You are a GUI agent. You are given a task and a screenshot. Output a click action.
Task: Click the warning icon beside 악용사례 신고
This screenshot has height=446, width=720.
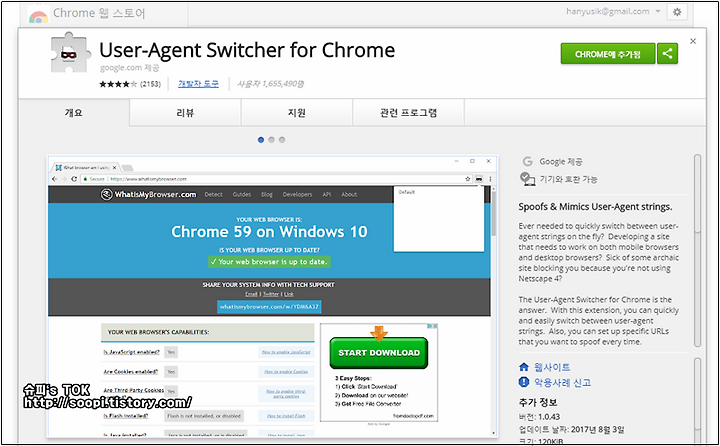coord(524,382)
